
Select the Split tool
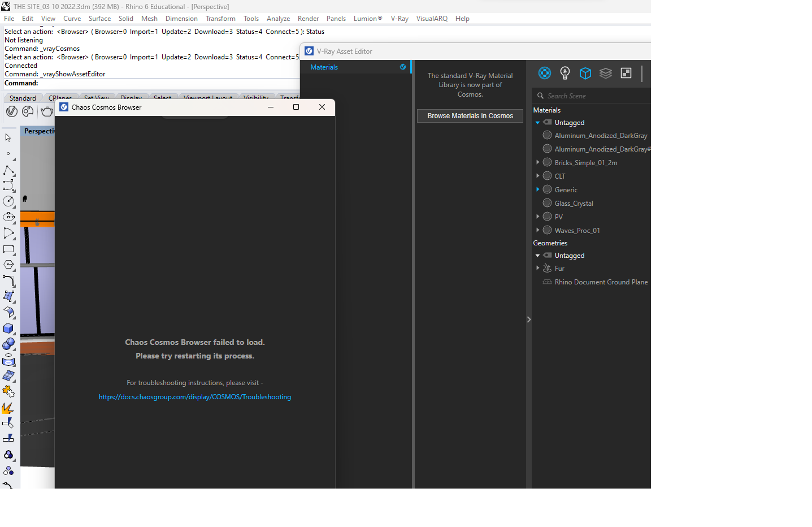[8, 439]
